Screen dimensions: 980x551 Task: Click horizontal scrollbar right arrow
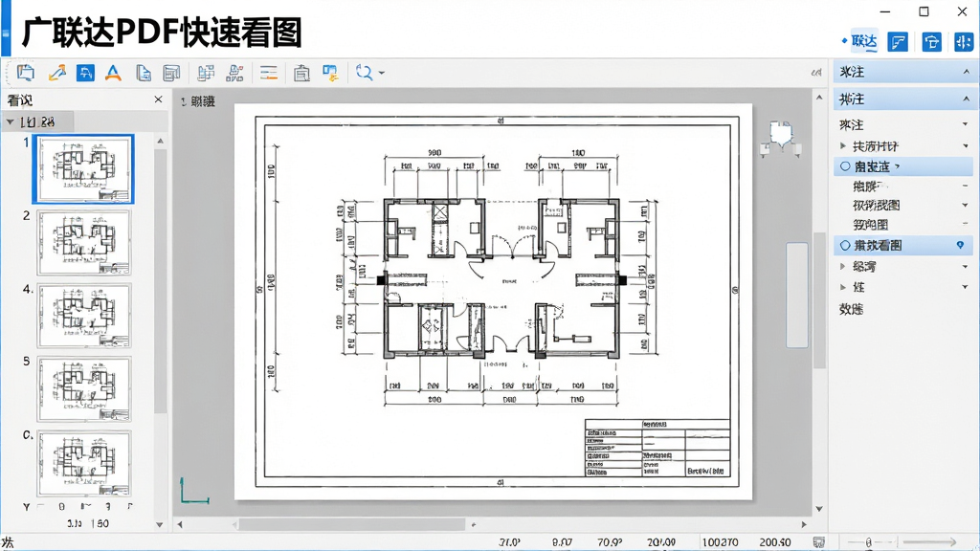[804, 525]
